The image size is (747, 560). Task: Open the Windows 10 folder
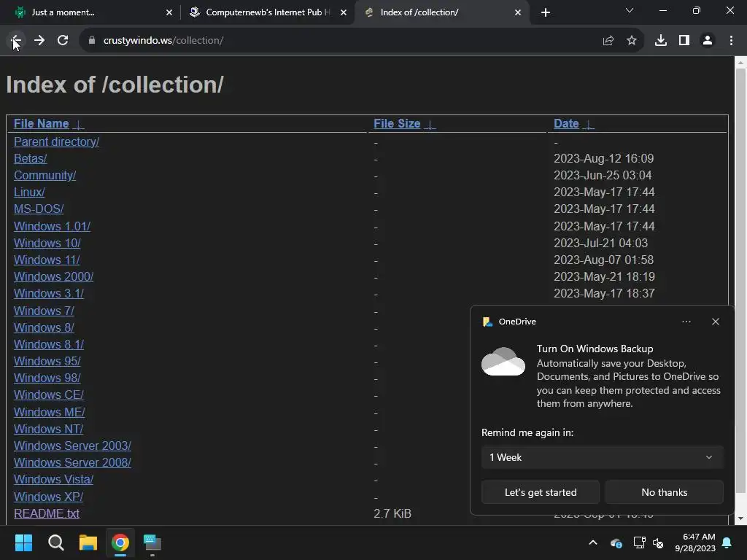[x=47, y=243]
